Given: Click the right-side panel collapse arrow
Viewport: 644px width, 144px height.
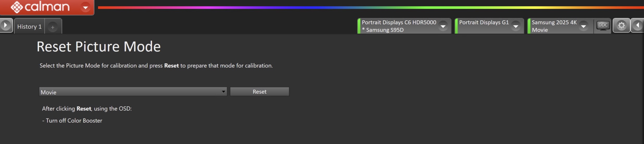Looking at the screenshot, I should (x=637, y=25).
